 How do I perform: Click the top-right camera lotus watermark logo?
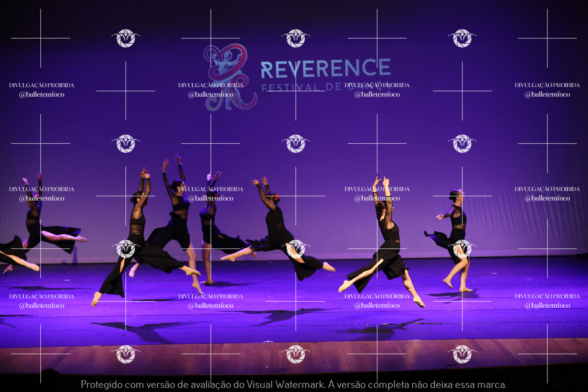462,38
